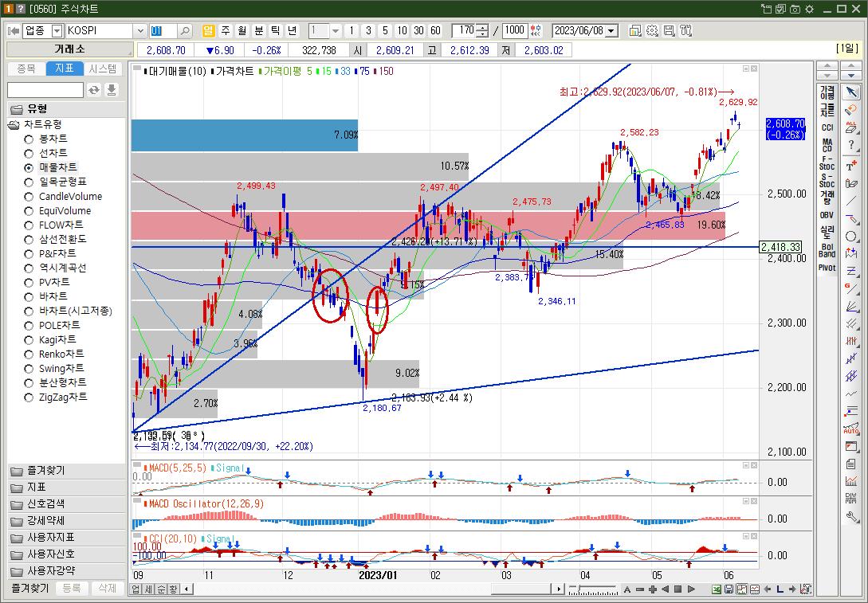This screenshot has height=603, width=868.
Task: Open the 2023/06/08 date dropdown
Action: (611, 30)
